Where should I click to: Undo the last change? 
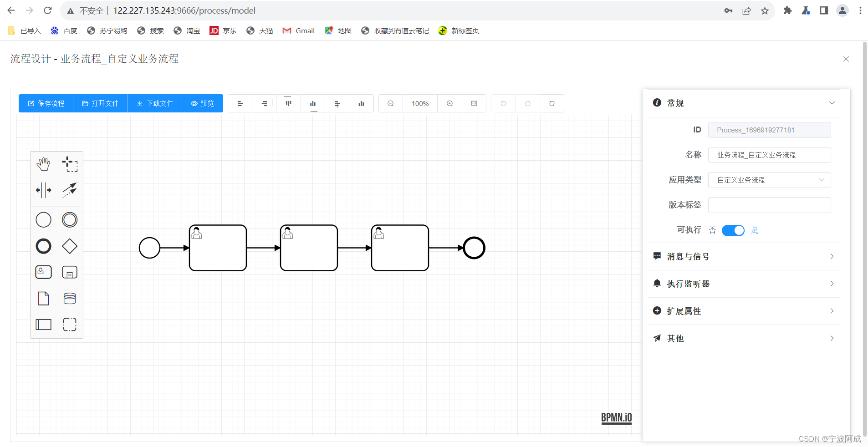coord(503,104)
